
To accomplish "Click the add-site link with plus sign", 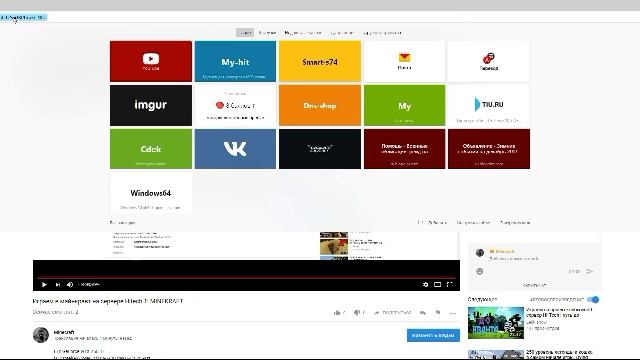I will (x=433, y=222).
